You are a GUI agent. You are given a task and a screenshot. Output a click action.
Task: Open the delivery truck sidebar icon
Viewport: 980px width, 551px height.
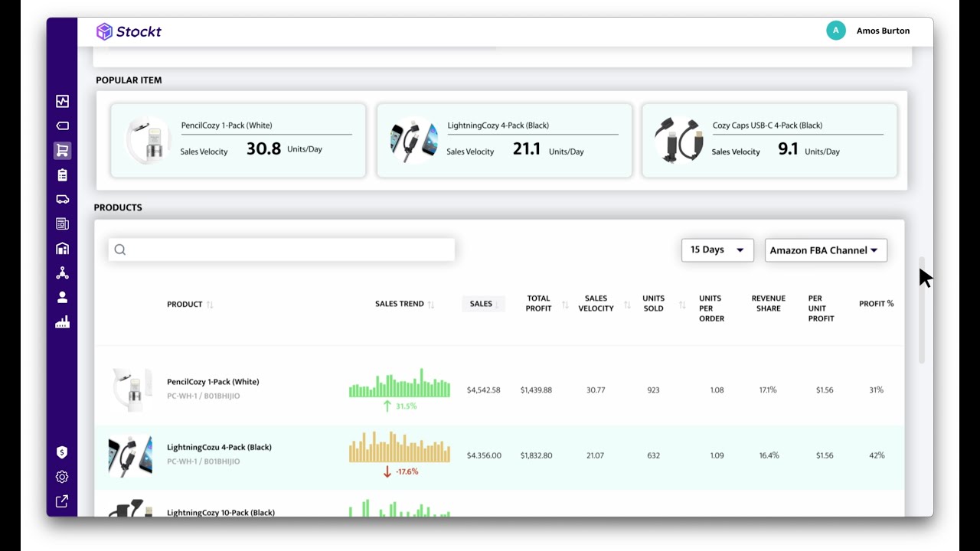(62, 199)
